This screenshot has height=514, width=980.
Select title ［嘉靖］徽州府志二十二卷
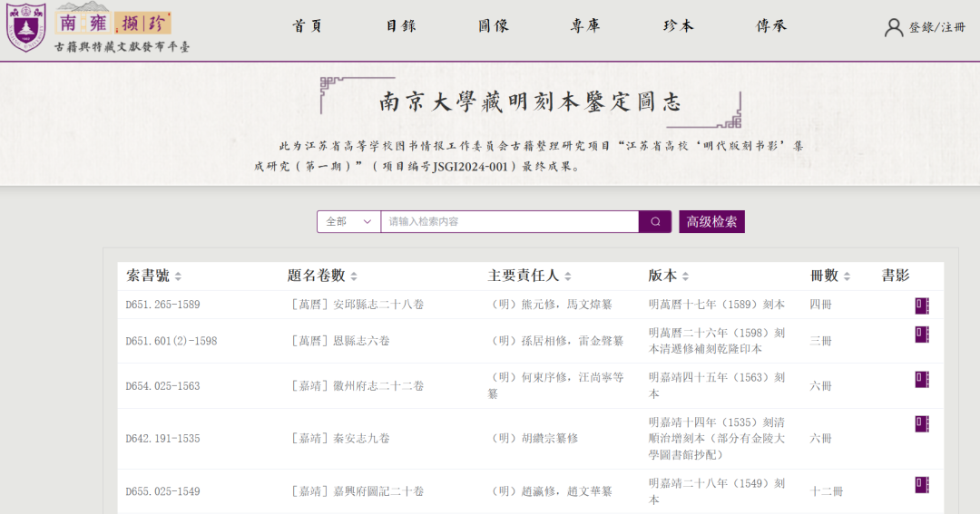[356, 386]
